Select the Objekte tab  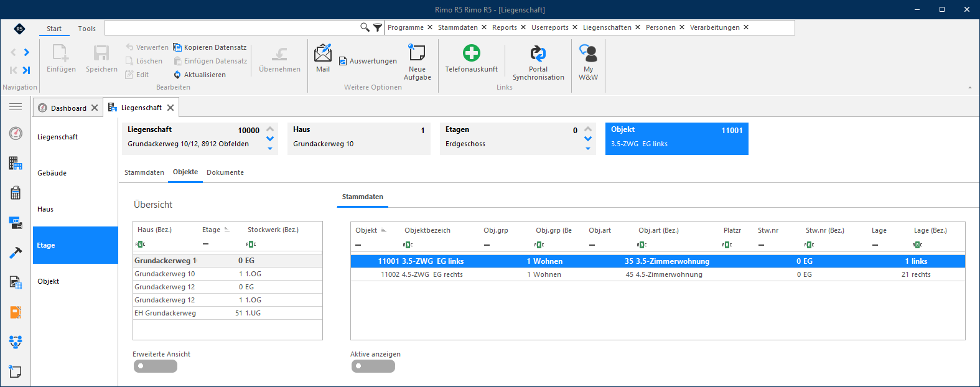[185, 172]
